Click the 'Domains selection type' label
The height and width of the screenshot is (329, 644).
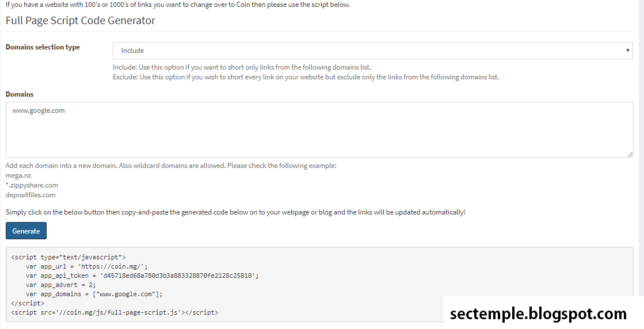click(x=43, y=47)
